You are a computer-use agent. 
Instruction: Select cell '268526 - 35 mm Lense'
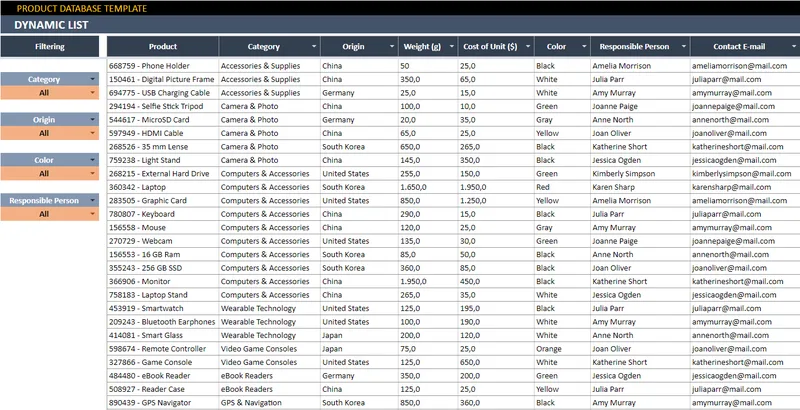[x=163, y=146]
